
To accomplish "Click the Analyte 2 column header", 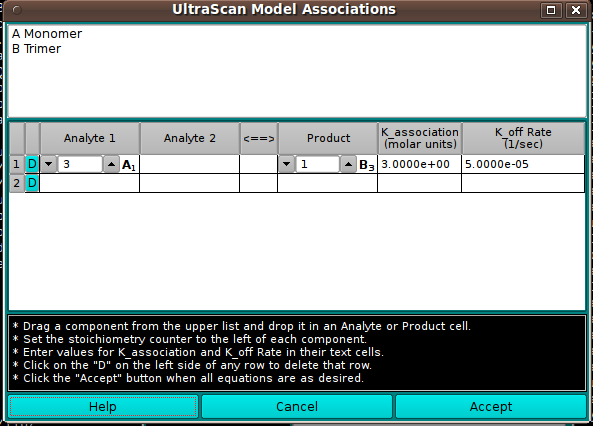I will (x=190, y=138).
